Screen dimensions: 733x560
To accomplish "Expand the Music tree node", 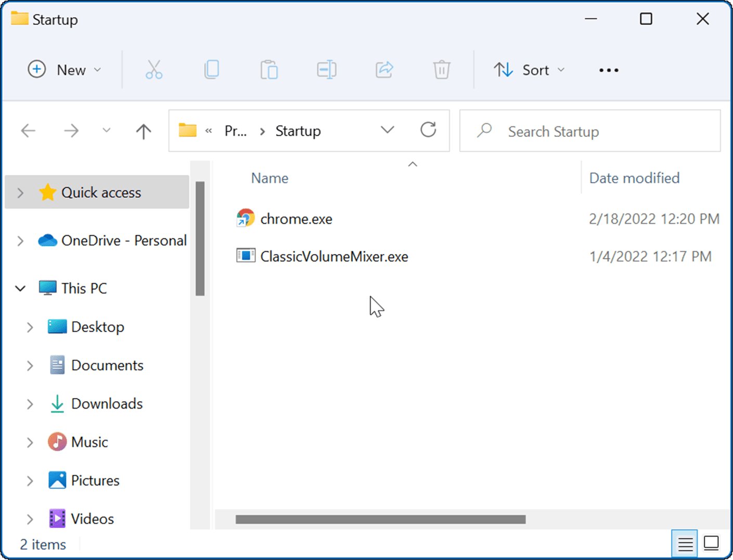I will [30, 443].
